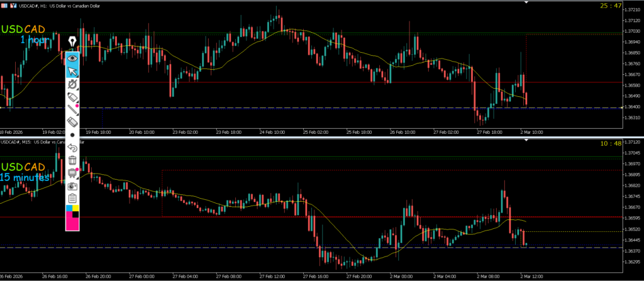Toggle ink visibility with the eye icon
644x281 pixels.
coord(72,58)
